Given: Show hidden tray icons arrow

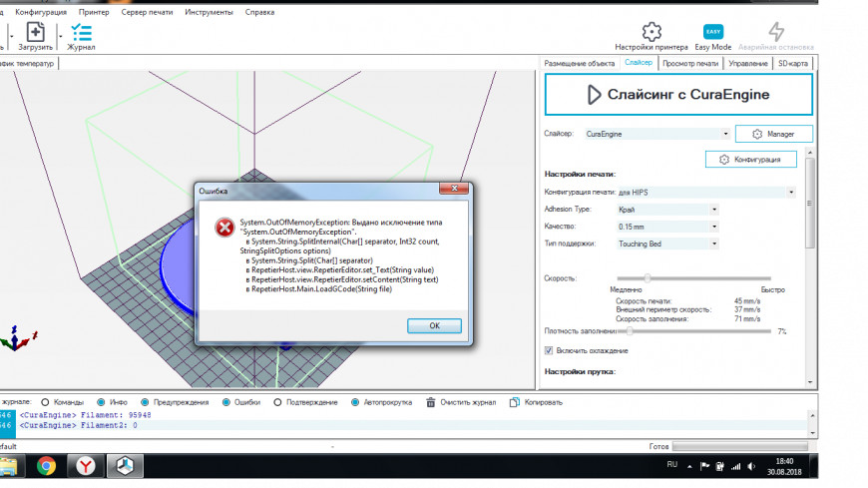Looking at the screenshot, I should (x=689, y=466).
